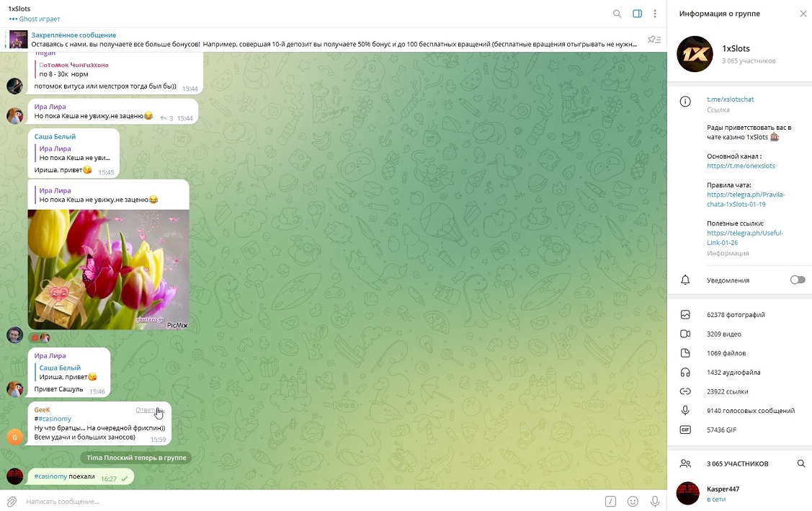
Task: Toggle the group info side panel icon
Action: [637, 14]
